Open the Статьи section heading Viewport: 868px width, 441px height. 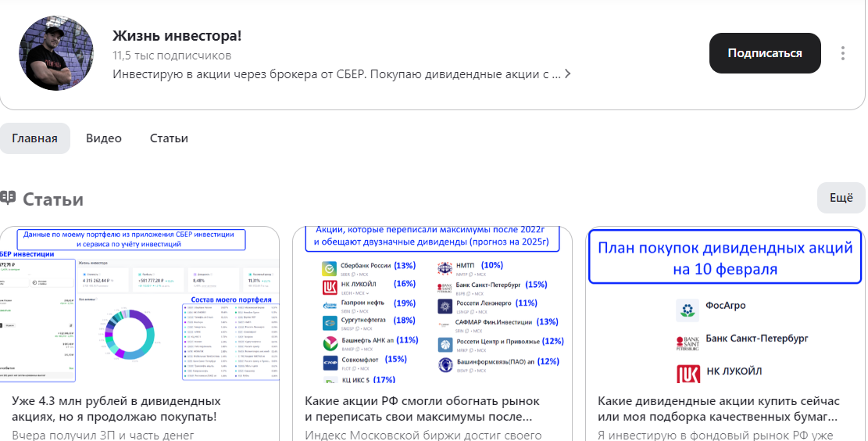click(x=53, y=199)
